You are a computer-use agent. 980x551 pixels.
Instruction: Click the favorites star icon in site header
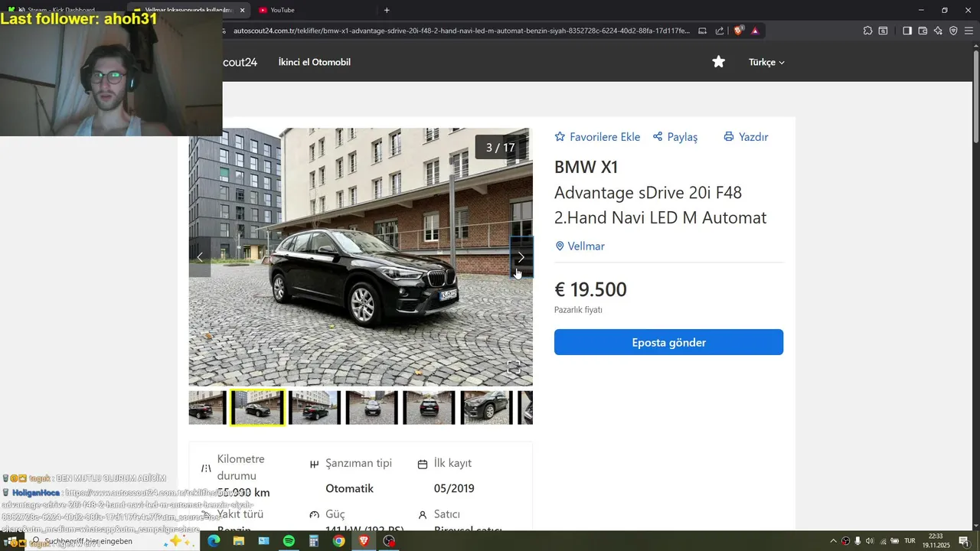[x=718, y=62]
